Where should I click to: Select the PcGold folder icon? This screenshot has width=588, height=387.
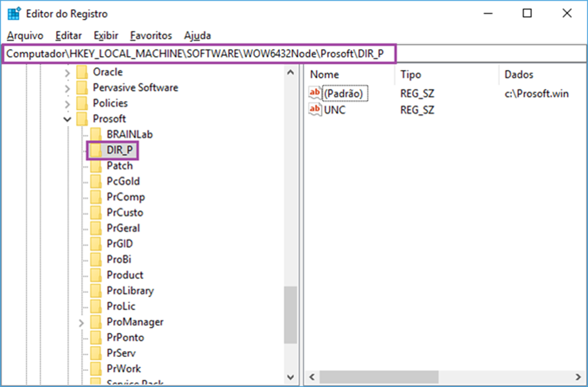96,181
